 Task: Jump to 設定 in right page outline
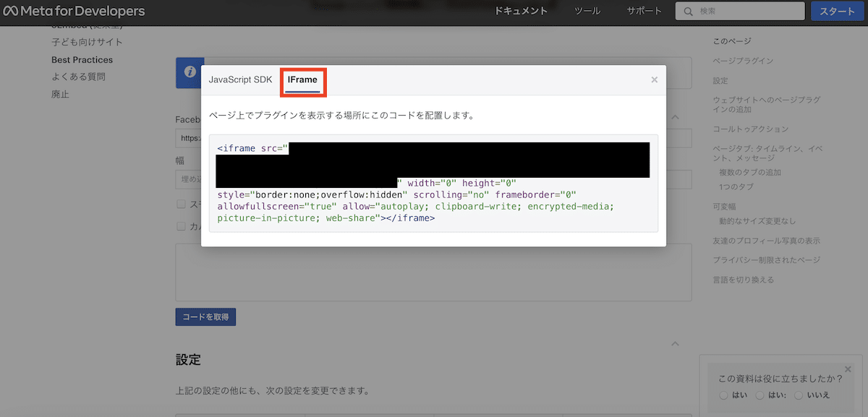(x=720, y=81)
